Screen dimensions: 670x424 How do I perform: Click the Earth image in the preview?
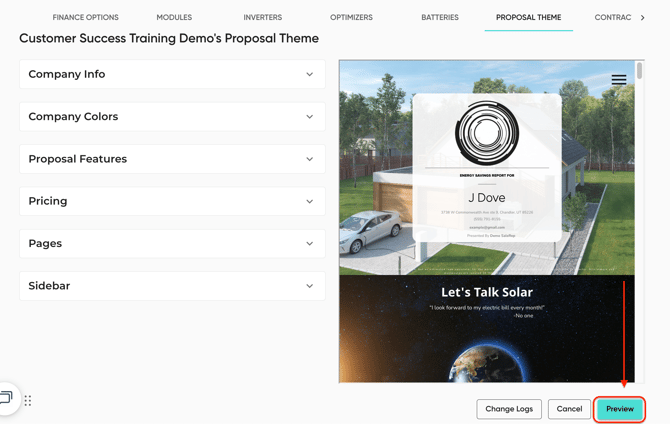pyautogui.click(x=487, y=364)
